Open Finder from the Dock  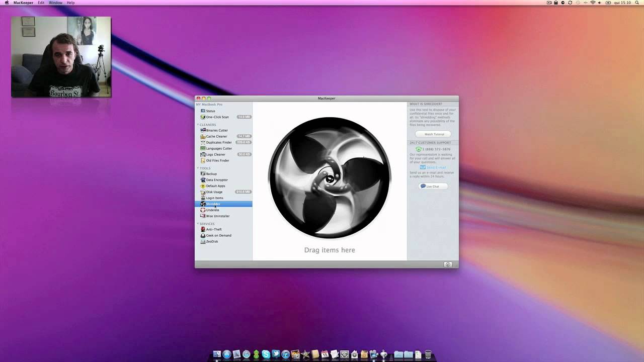coord(217,354)
